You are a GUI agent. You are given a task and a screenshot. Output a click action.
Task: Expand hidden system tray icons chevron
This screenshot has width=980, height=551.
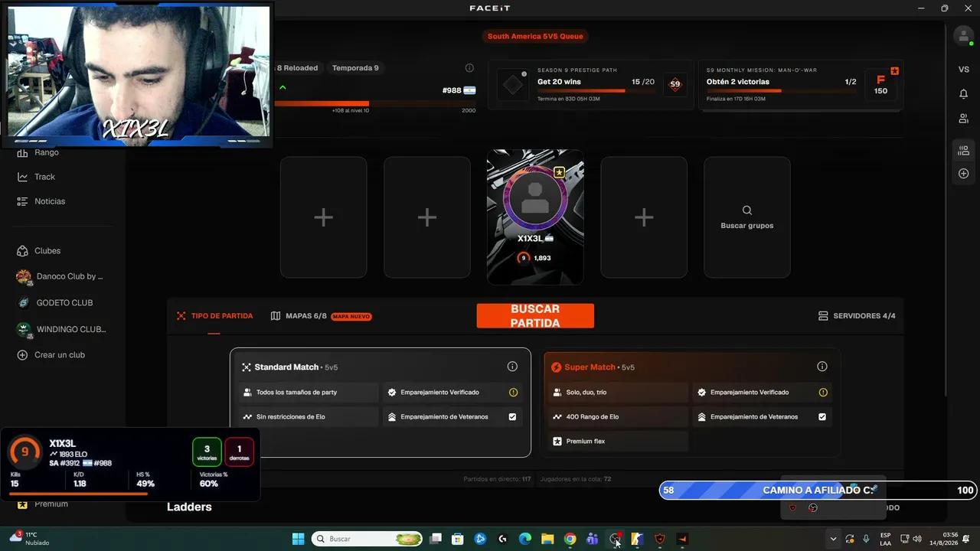click(833, 539)
